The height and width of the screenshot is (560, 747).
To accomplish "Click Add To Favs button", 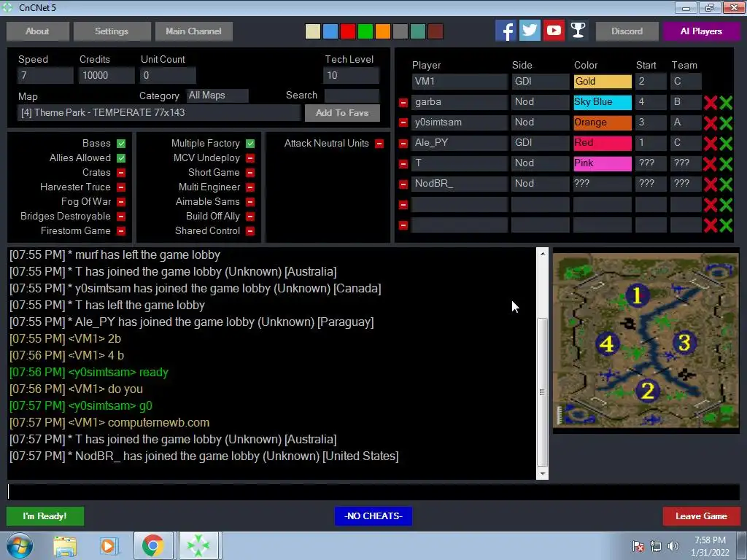I will click(x=342, y=113).
